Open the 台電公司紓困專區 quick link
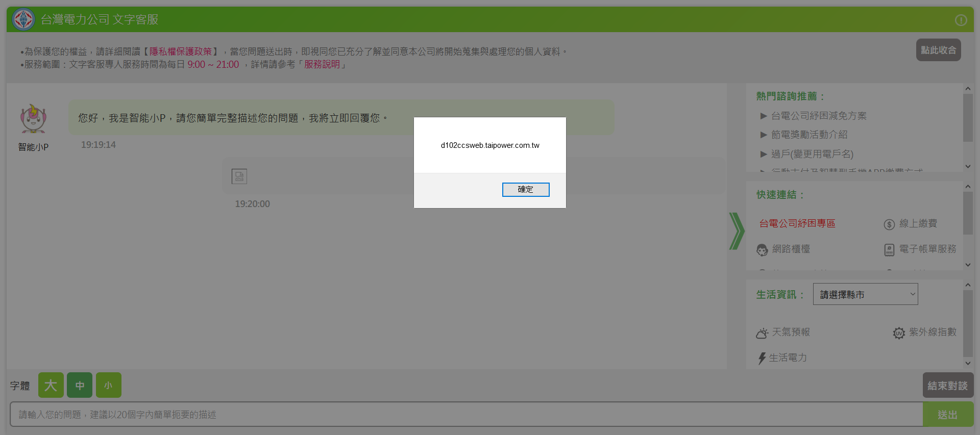 point(797,223)
